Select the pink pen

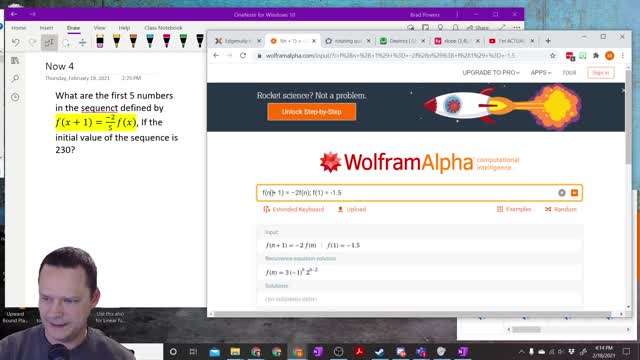(x=167, y=41)
